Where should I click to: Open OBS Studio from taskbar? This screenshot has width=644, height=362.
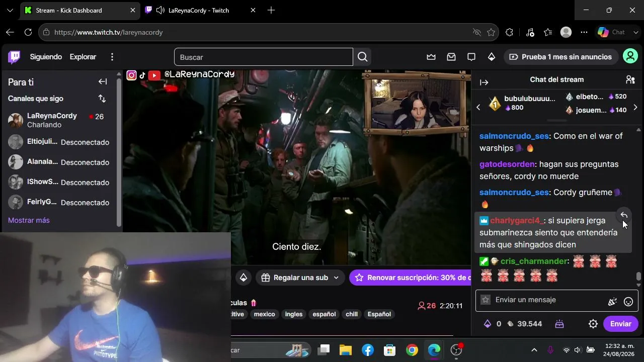(x=456, y=350)
